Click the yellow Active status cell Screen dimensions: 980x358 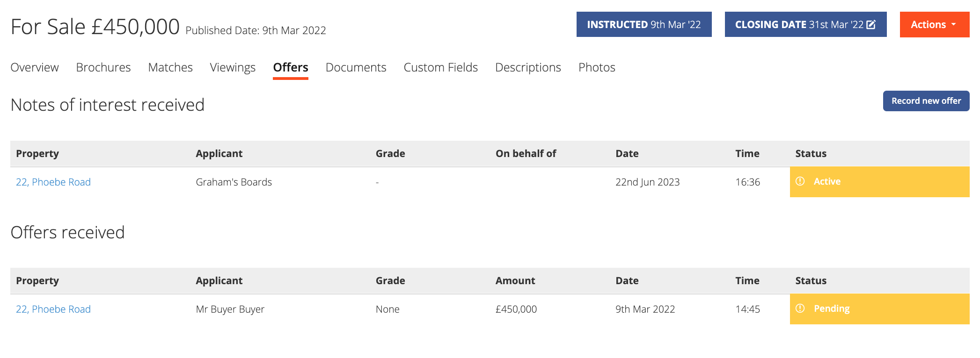(x=880, y=182)
